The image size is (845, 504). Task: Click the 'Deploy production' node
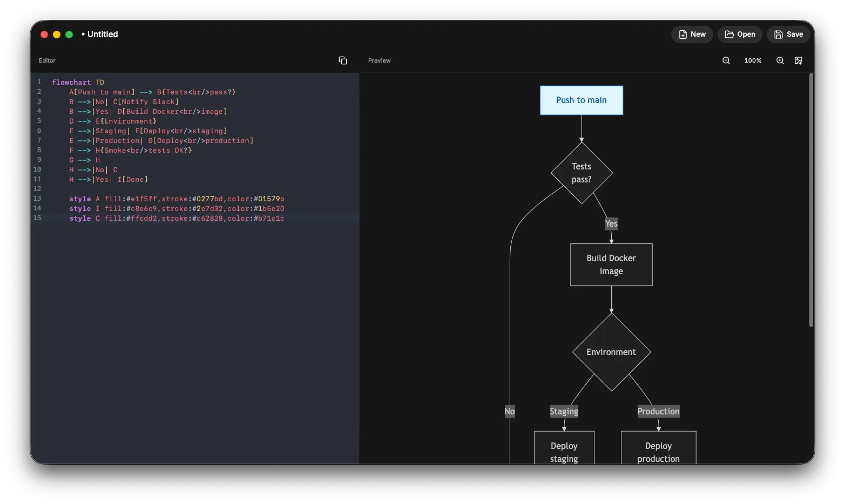659,448
